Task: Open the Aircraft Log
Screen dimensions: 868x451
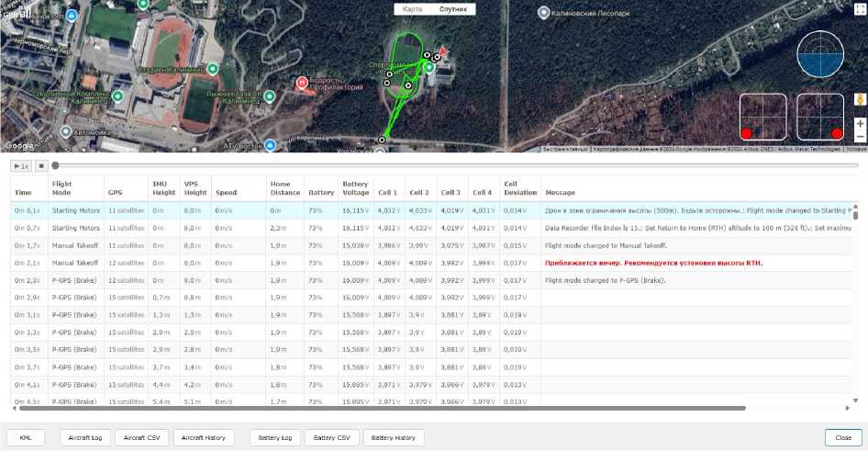Action: pyautogui.click(x=86, y=438)
